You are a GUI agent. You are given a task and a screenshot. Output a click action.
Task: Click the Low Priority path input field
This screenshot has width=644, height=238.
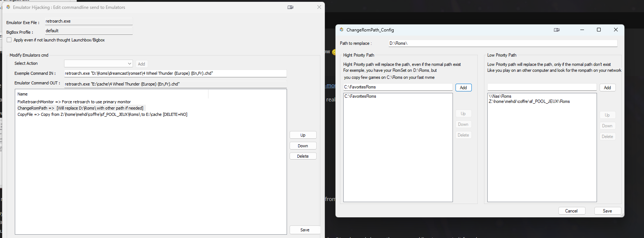[x=542, y=87]
